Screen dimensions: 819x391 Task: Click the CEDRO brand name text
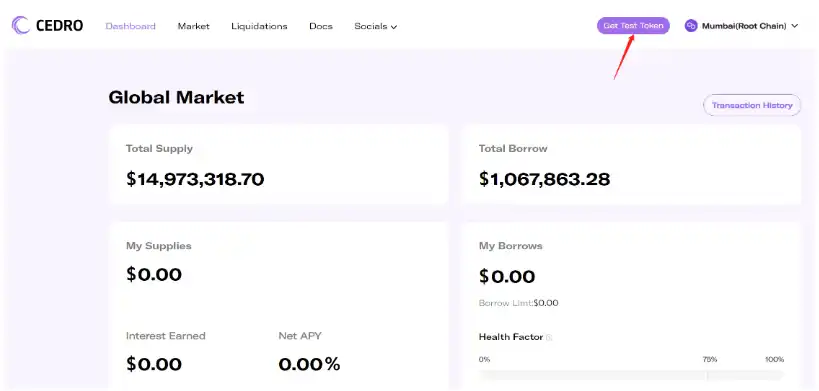pos(60,26)
